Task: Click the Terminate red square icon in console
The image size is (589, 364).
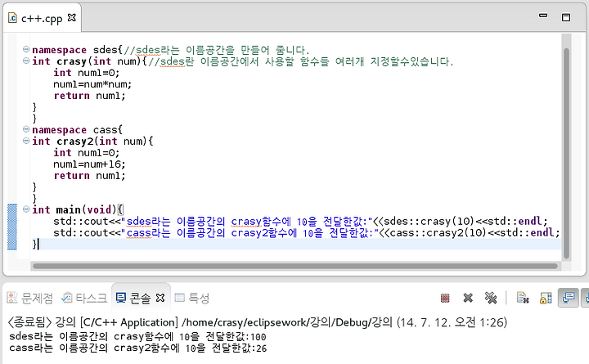Action: (445, 299)
